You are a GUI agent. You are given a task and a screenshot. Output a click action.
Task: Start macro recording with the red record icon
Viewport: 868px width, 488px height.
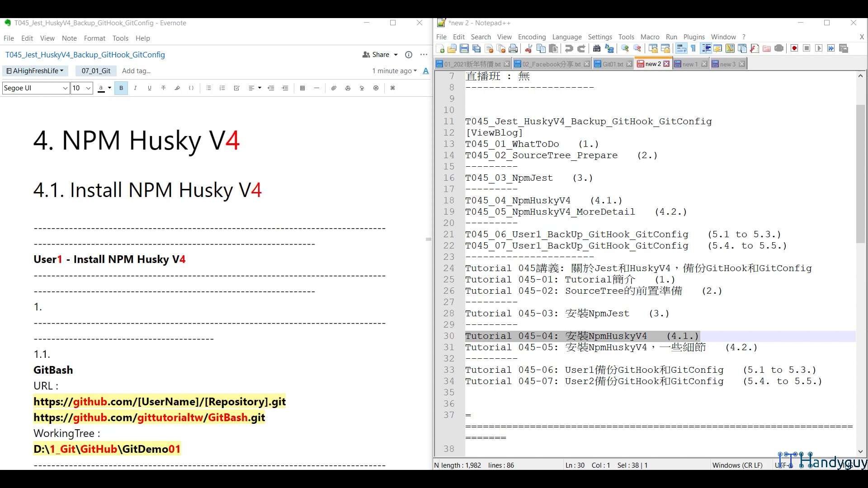[794, 48]
